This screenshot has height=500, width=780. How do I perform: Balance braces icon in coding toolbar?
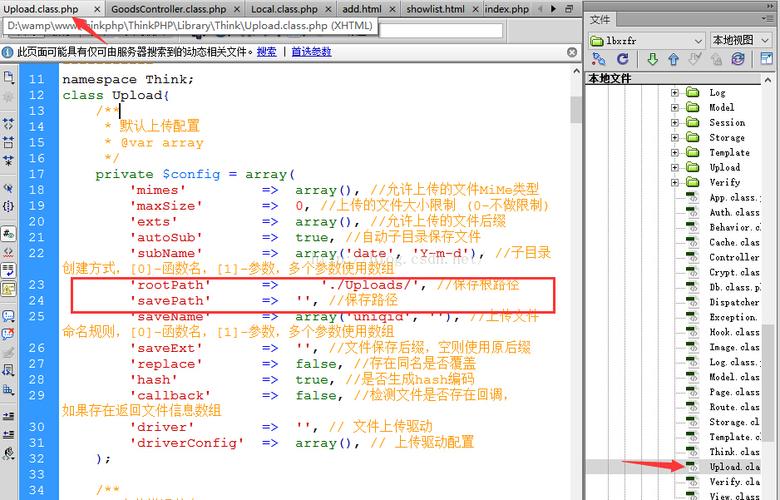click(x=8, y=206)
